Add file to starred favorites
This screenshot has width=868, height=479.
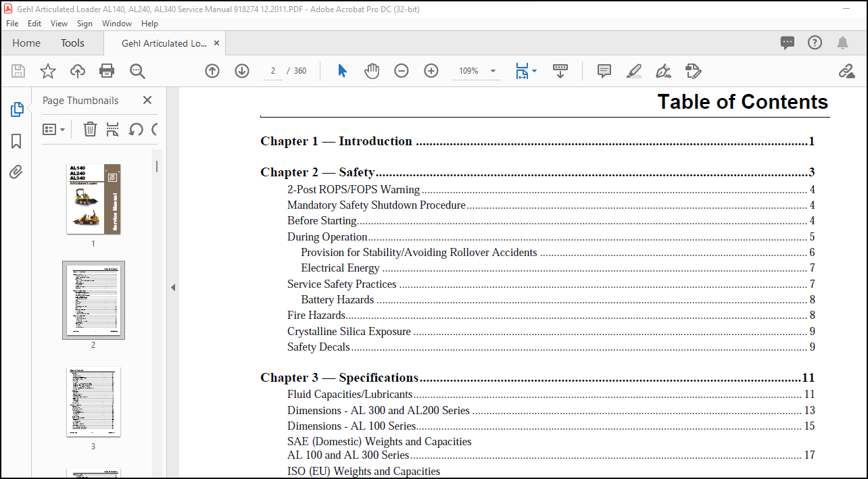coord(48,71)
